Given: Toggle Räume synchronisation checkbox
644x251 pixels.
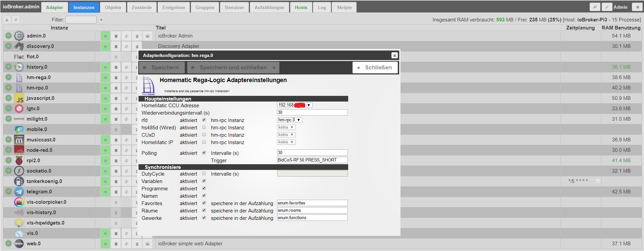Looking at the screenshot, I should 204,210.
